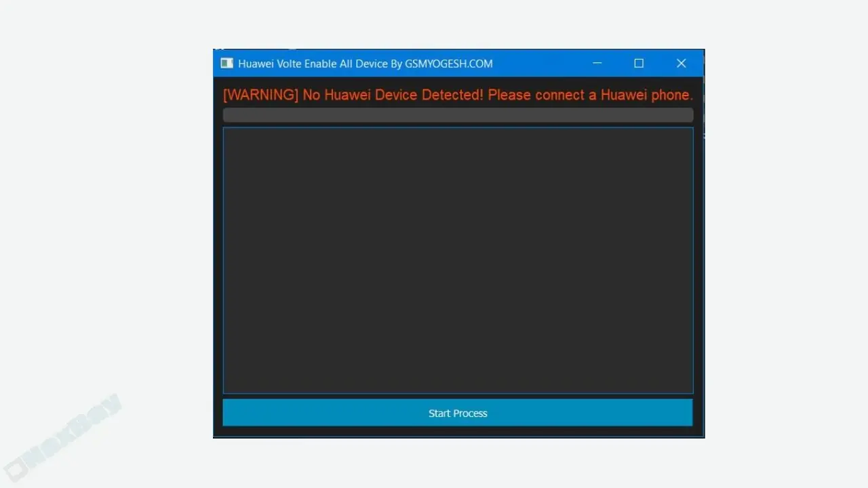868x488 pixels.
Task: Click the red No Huawei Device Detected warning
Action: [458, 95]
